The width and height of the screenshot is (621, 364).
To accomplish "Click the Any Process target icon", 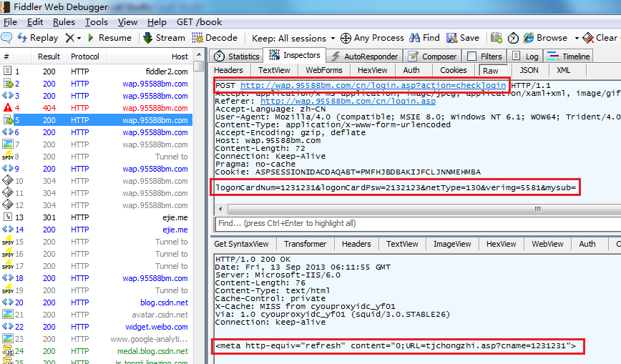I will [346, 38].
